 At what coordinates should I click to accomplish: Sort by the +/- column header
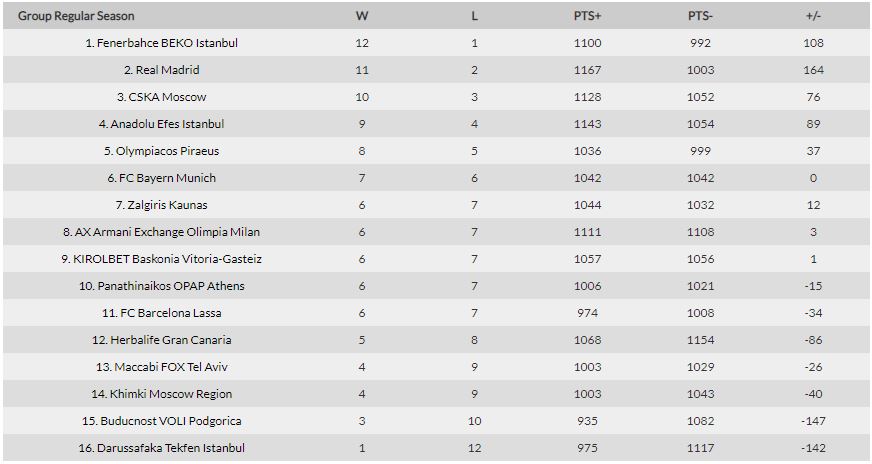tap(813, 16)
